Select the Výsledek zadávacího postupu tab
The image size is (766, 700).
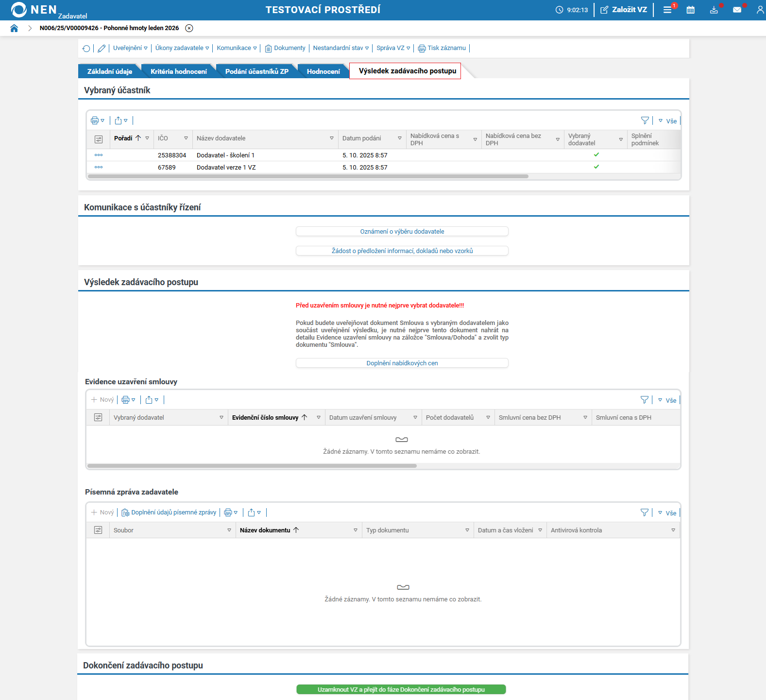tap(405, 71)
